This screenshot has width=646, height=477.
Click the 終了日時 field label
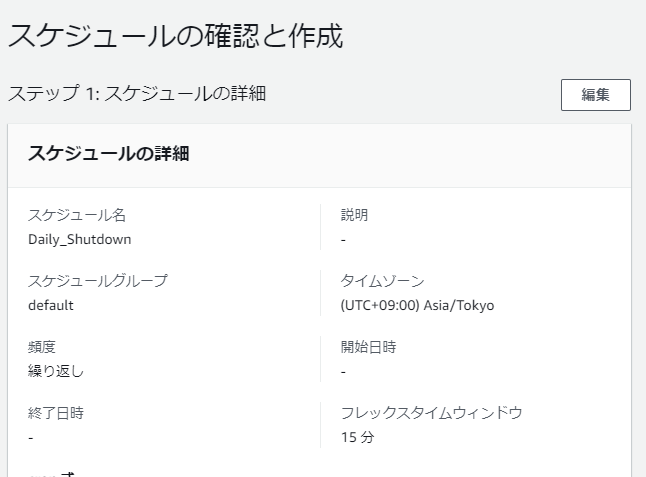(56, 413)
